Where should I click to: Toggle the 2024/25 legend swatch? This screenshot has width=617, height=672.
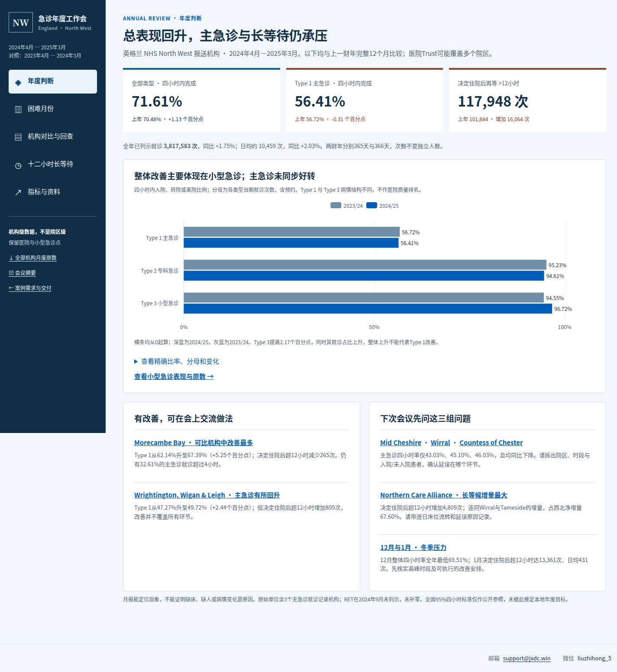point(371,206)
